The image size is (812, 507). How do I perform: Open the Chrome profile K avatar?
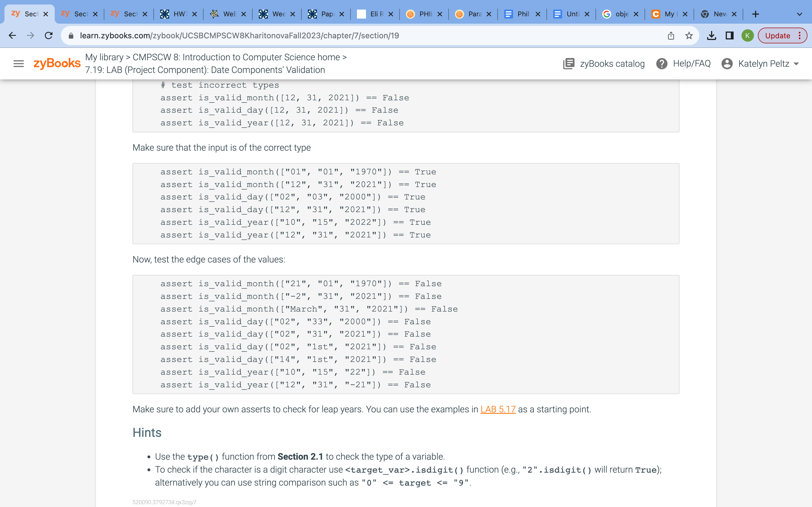point(747,35)
